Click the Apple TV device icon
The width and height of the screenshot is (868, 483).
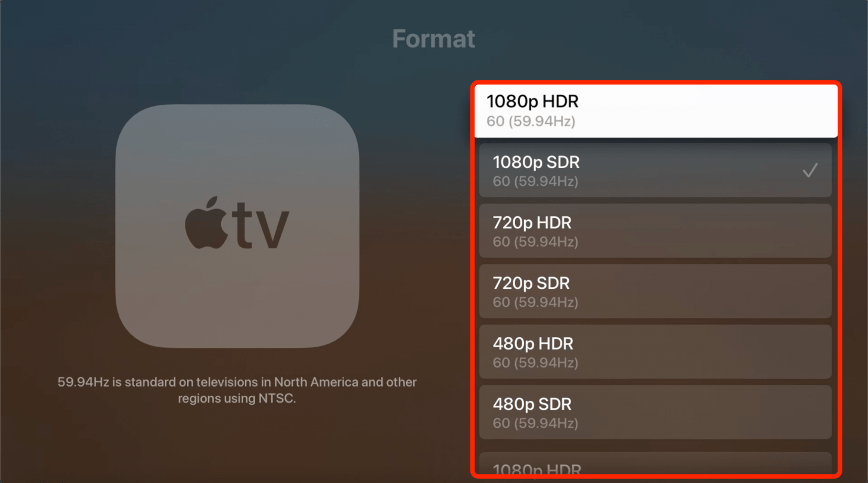[237, 226]
